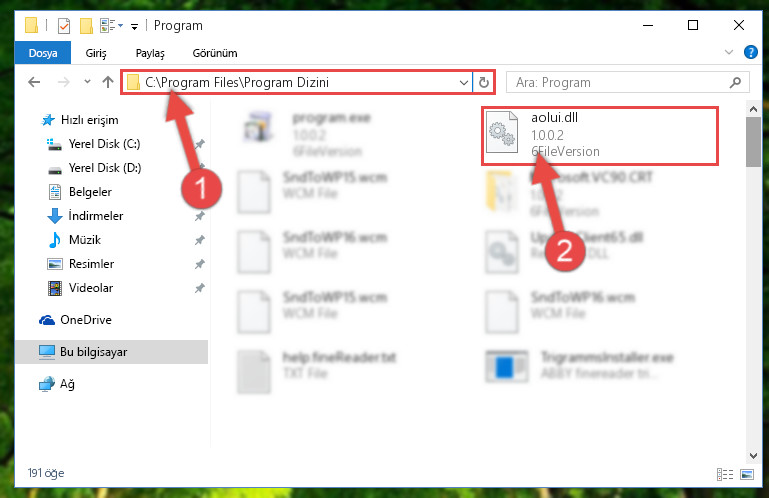Select the aolui.dll file
The height and width of the screenshot is (498, 769).
point(599,135)
